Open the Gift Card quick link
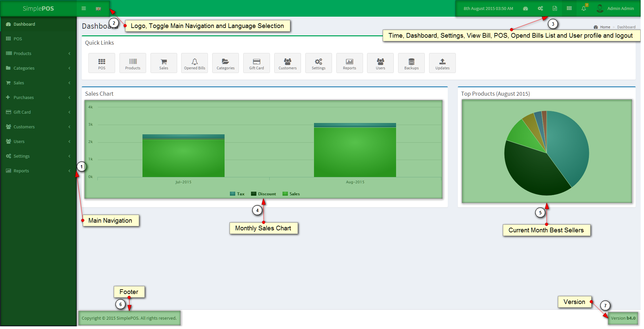The width and height of the screenshot is (644, 329). click(x=256, y=63)
